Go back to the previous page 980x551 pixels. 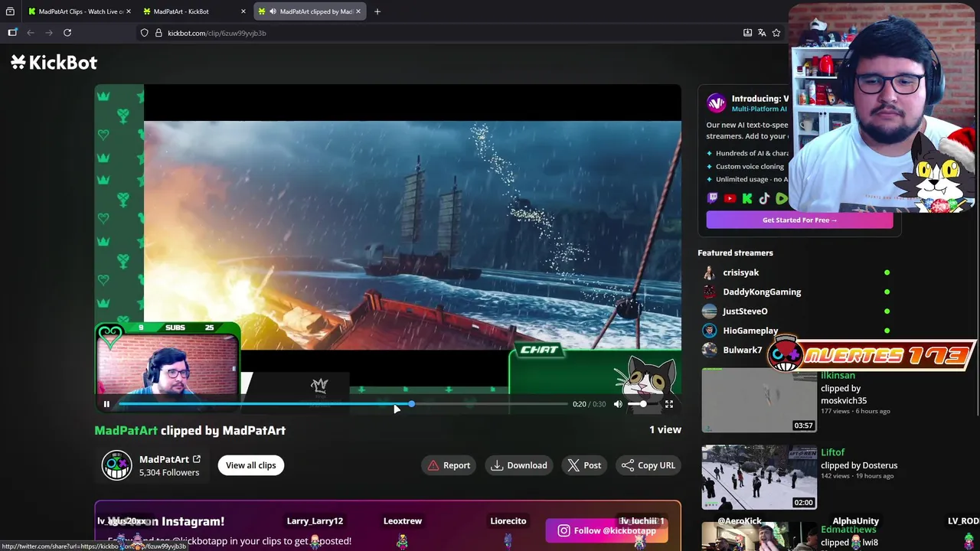31,33
